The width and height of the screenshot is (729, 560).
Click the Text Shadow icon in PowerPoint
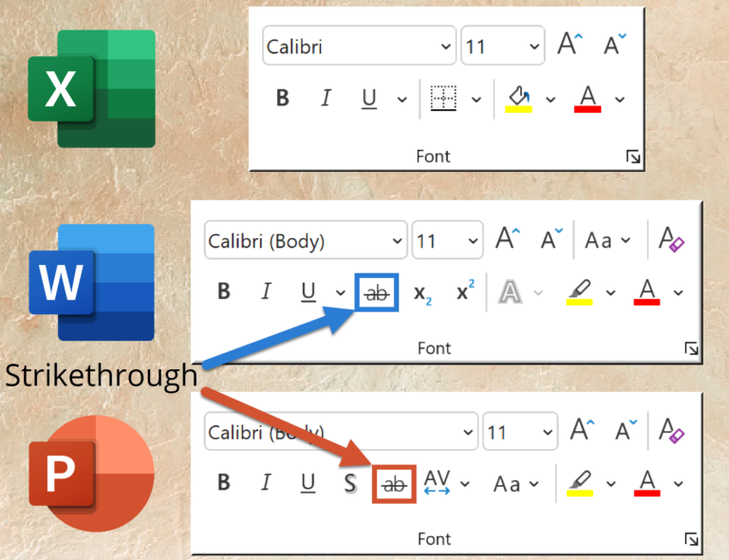click(349, 482)
